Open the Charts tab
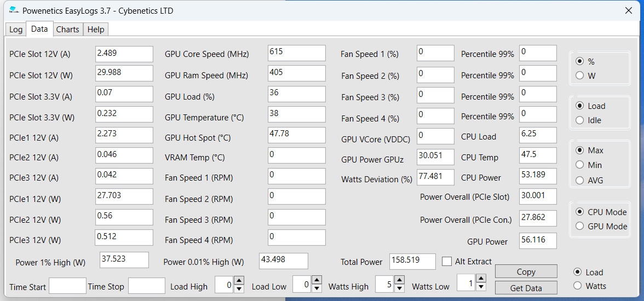This screenshot has height=301, width=644. tap(67, 30)
